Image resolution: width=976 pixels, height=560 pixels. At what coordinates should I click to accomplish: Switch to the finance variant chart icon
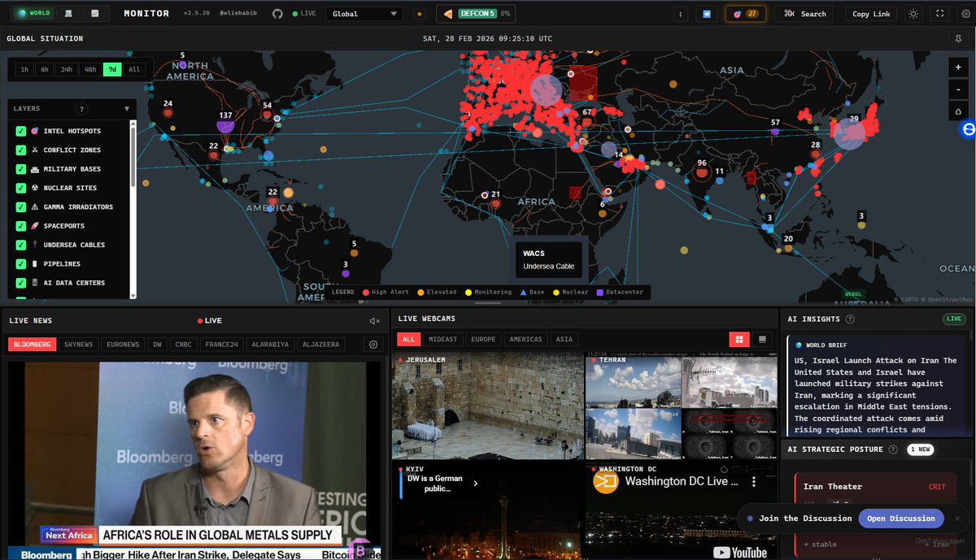coord(95,14)
